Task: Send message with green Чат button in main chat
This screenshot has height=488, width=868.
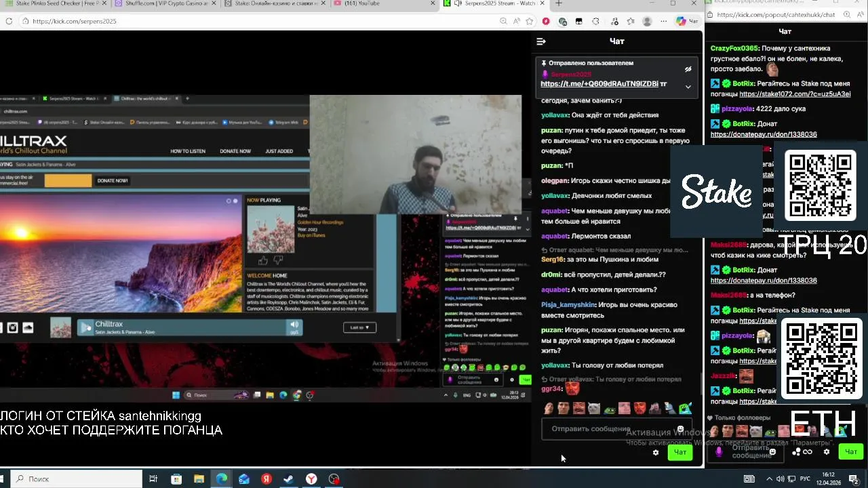Action: (x=680, y=453)
